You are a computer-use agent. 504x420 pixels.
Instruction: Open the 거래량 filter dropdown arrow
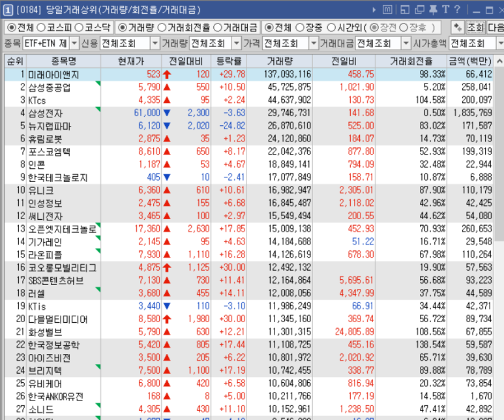pos(237,43)
